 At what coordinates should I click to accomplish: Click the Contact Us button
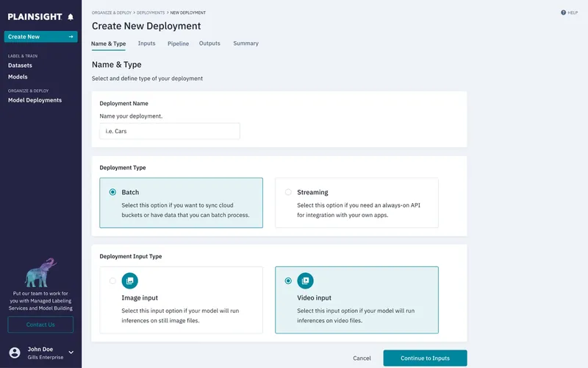coord(40,325)
